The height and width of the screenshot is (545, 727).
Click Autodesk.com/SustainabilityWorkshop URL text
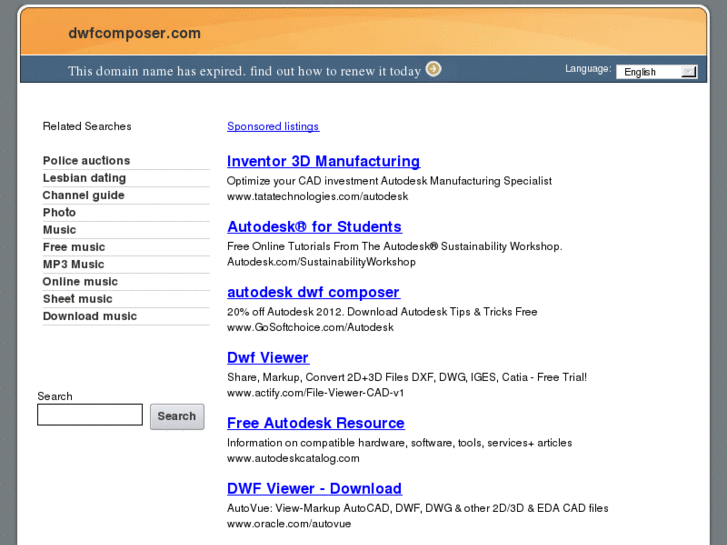click(x=321, y=262)
